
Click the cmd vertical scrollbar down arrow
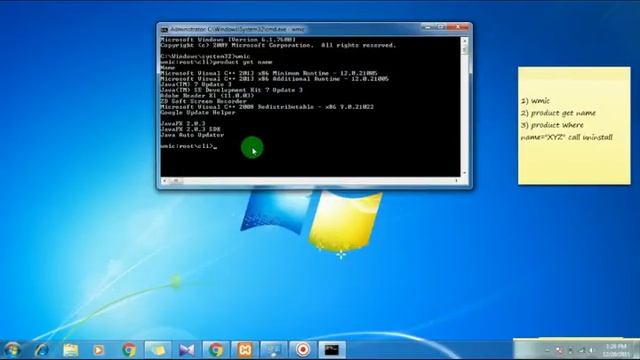464,173
